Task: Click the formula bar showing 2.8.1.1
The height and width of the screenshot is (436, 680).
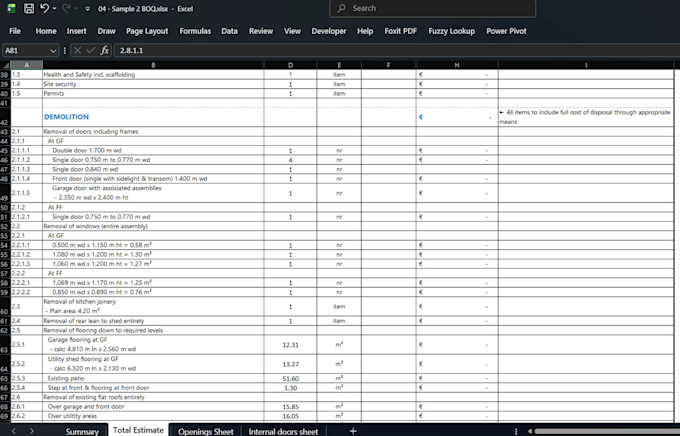Action: pos(396,50)
